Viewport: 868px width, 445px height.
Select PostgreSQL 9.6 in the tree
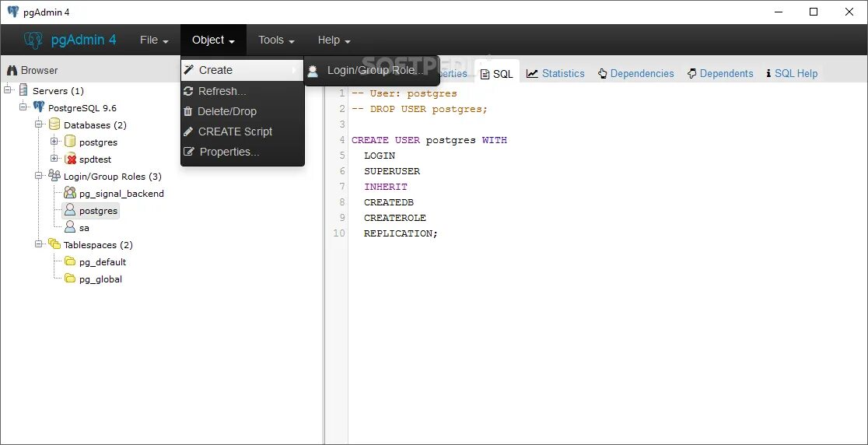[82, 108]
